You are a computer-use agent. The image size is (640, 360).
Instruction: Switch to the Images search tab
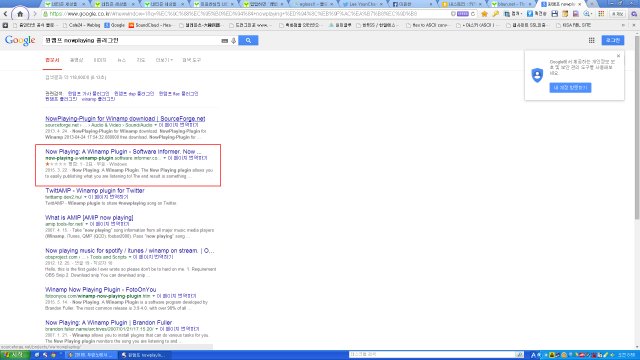click(x=100, y=60)
